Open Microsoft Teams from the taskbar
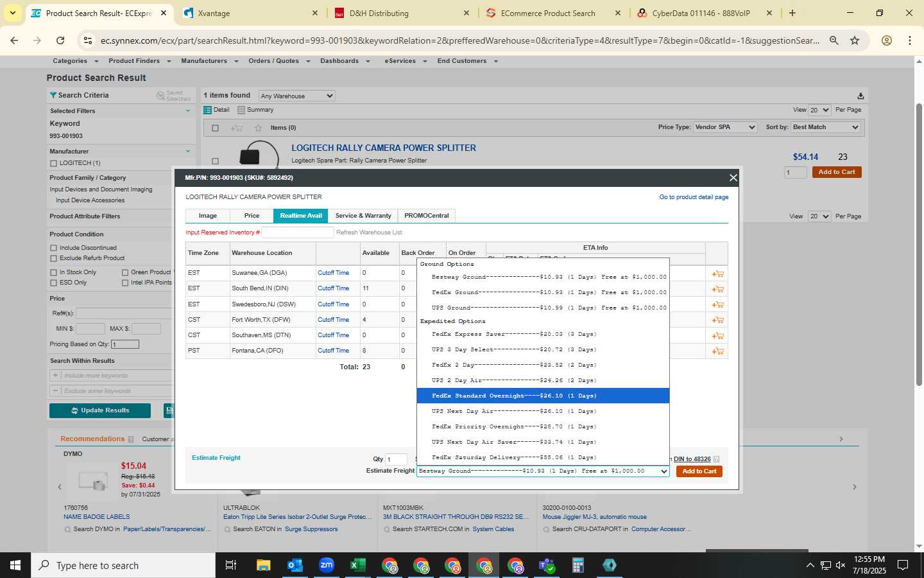 pos(547,565)
